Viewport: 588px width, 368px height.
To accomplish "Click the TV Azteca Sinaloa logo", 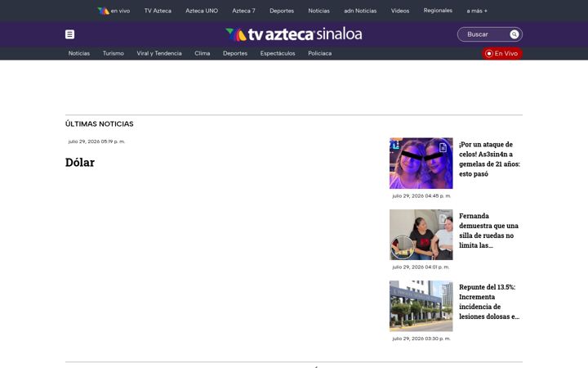I will (294, 34).
